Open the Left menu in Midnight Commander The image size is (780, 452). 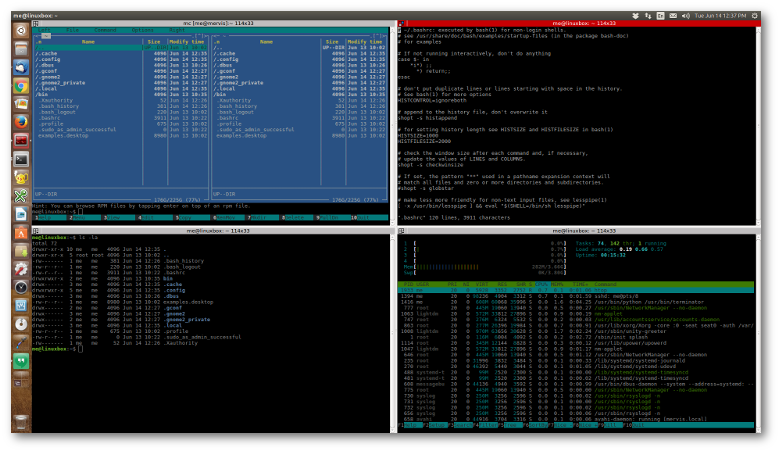45,30
